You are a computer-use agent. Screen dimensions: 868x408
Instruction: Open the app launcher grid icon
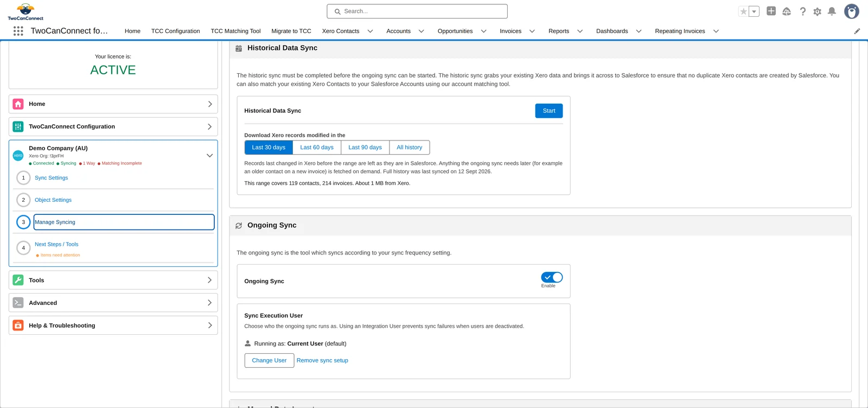(18, 31)
